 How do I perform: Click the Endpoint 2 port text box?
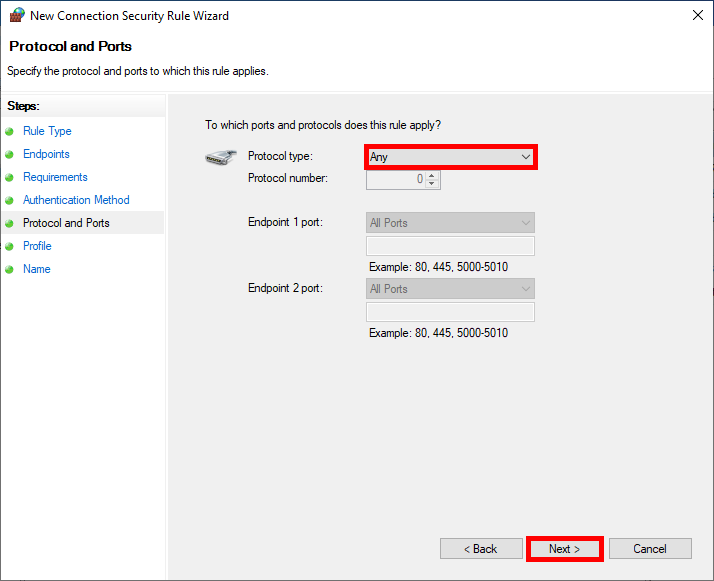coord(450,312)
